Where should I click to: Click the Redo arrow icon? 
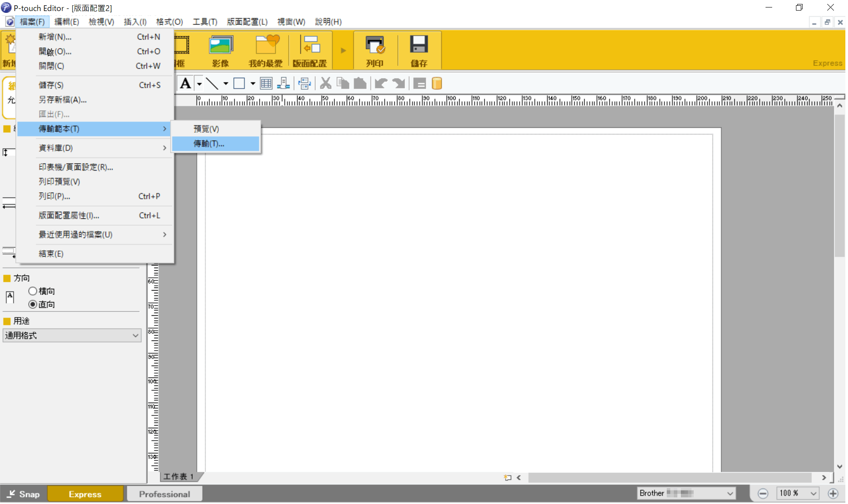pyautogui.click(x=399, y=83)
